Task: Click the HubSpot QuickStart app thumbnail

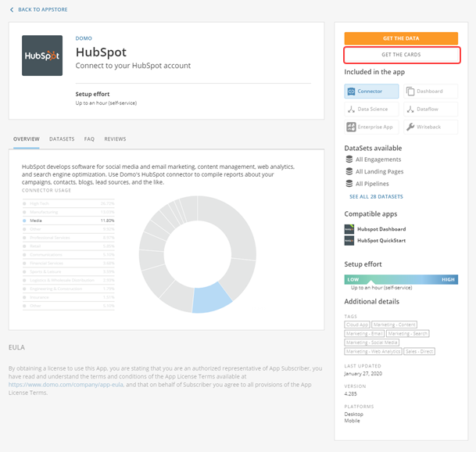Action: pyautogui.click(x=349, y=241)
